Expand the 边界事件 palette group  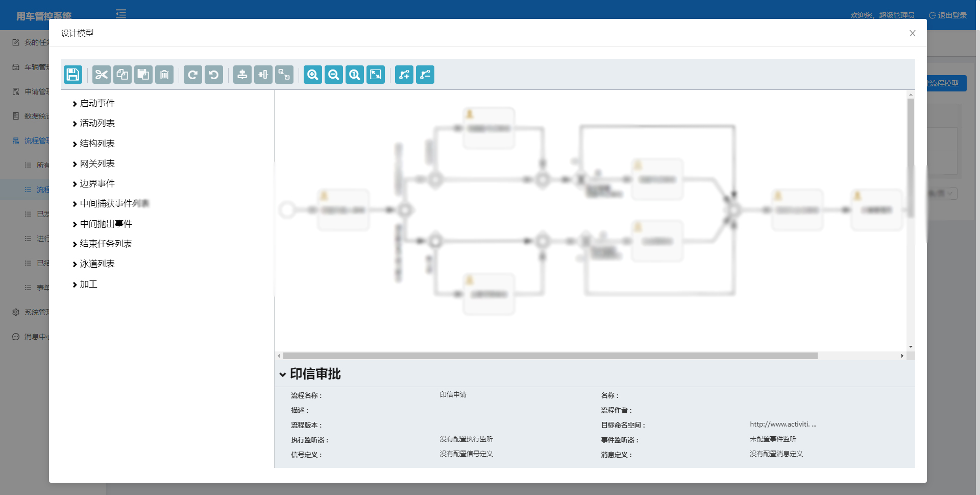(x=94, y=183)
